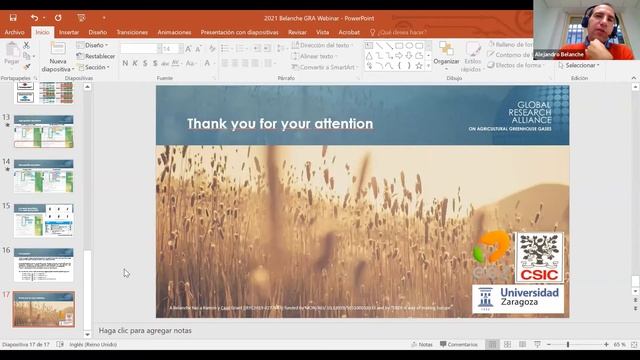
Task: Select the star shape in shapes gallery
Action: pyautogui.click(x=419, y=66)
